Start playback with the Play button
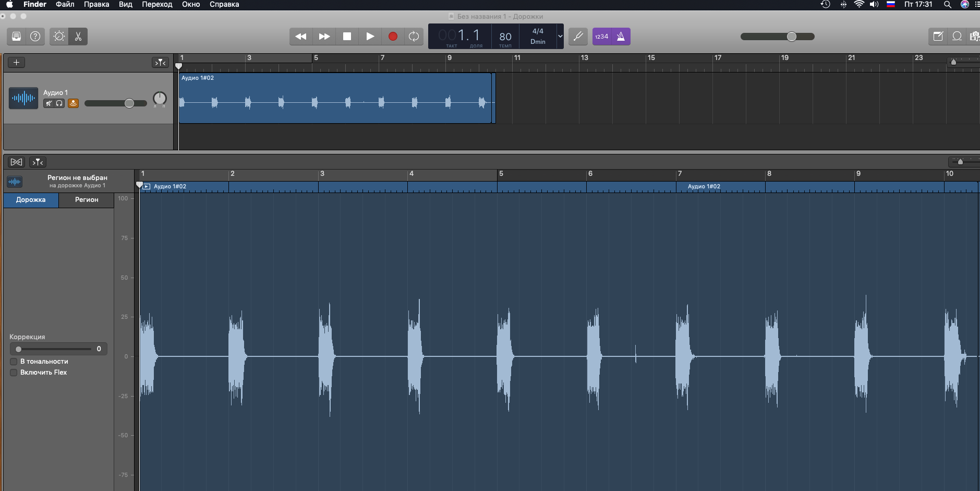This screenshot has width=980, height=491. click(x=370, y=37)
